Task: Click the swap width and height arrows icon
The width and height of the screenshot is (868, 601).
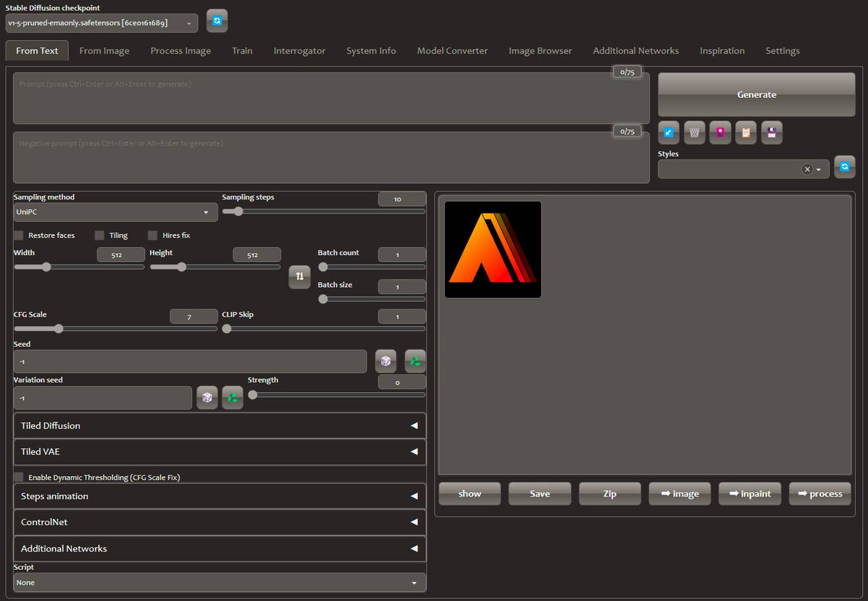Action: click(299, 277)
